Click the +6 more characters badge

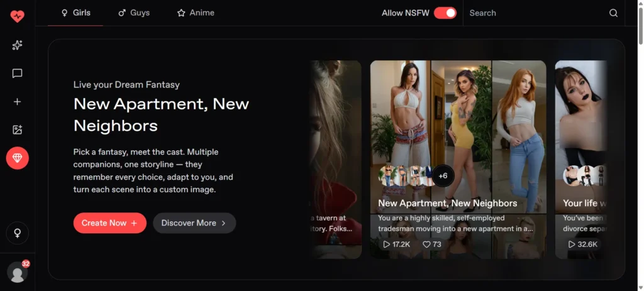[x=443, y=176]
